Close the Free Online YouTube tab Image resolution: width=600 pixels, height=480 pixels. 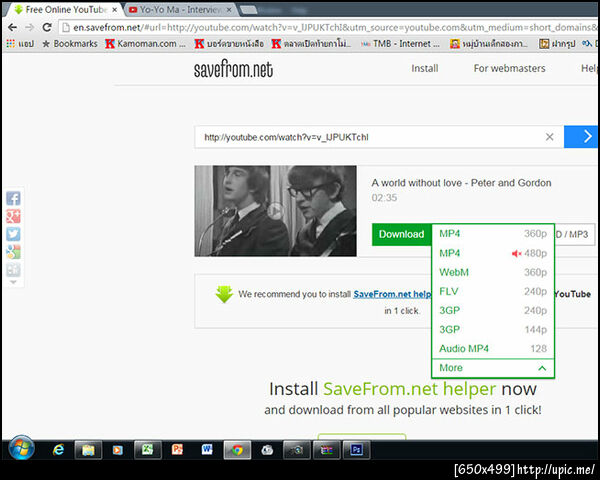pyautogui.click(x=114, y=10)
